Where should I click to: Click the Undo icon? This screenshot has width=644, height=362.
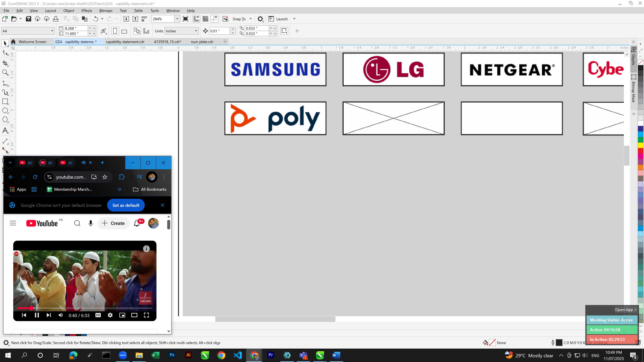coord(95,19)
